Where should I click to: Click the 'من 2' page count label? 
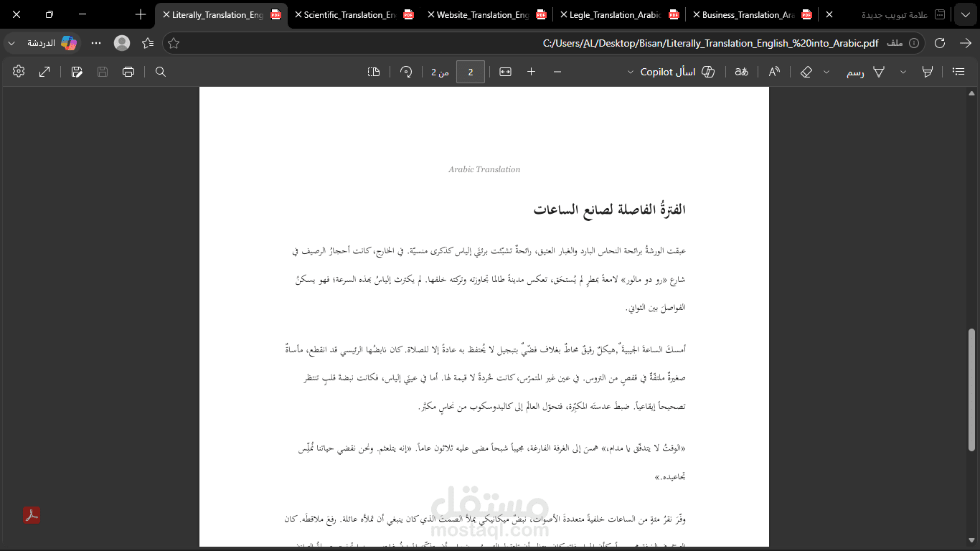click(x=440, y=72)
